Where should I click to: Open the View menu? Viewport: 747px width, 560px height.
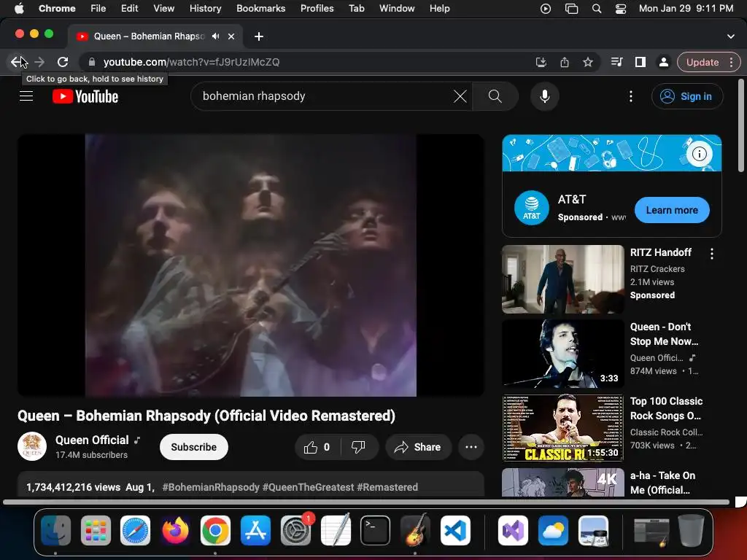pos(163,9)
